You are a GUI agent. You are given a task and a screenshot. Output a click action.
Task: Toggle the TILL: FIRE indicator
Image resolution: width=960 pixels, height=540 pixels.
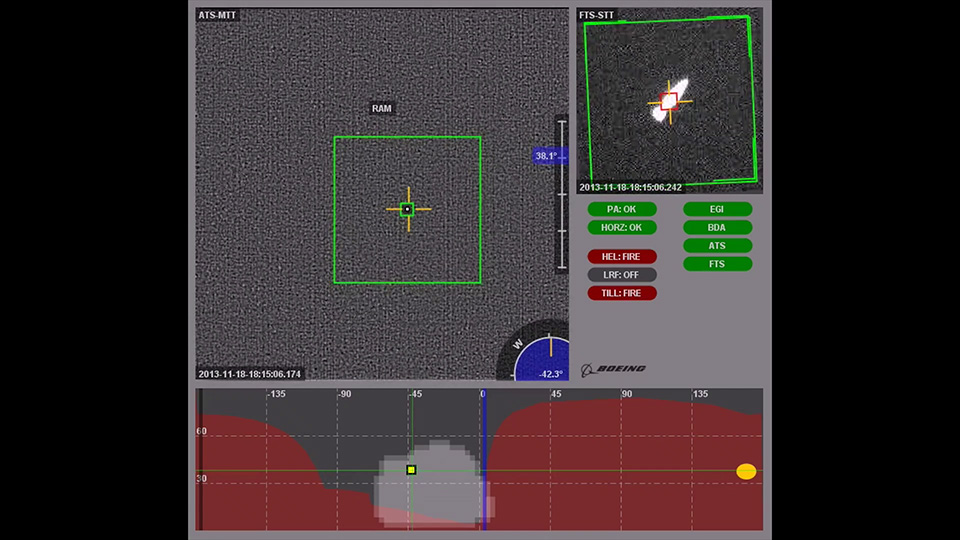622,293
